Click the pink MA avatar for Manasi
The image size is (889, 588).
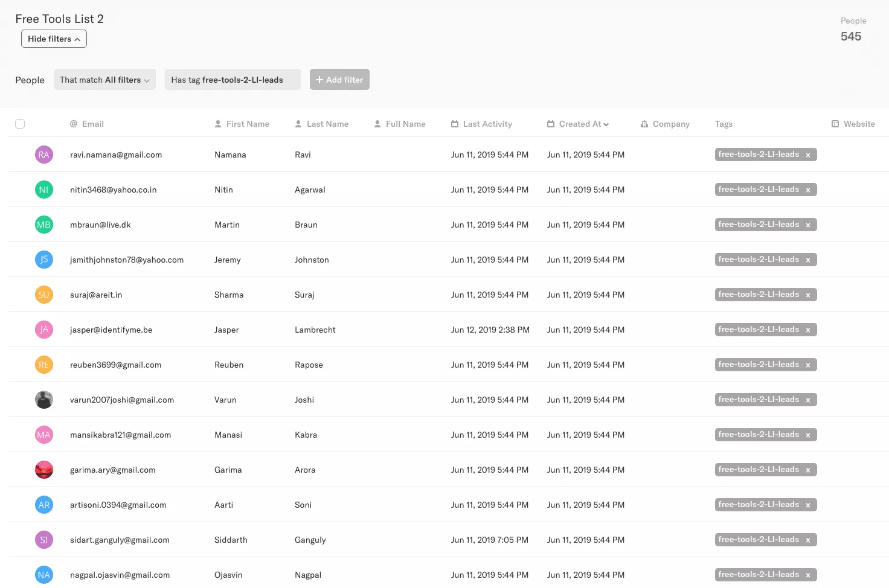click(x=43, y=435)
